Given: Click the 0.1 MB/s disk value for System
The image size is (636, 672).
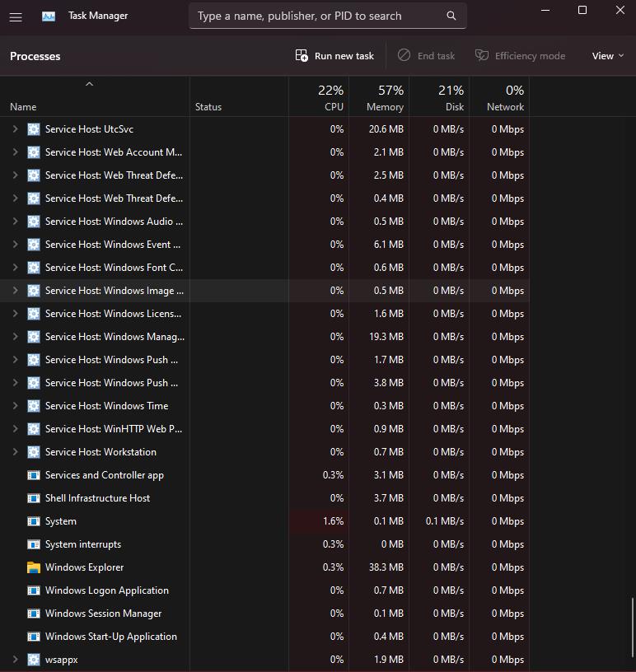Looking at the screenshot, I should coord(445,521).
